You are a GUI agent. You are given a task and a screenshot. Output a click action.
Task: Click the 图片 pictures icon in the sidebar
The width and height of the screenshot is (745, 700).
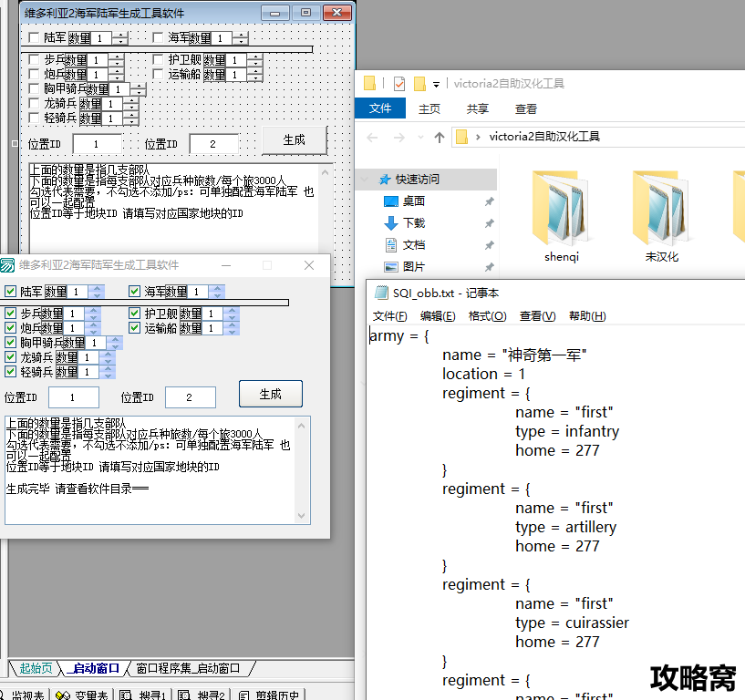tap(391, 267)
